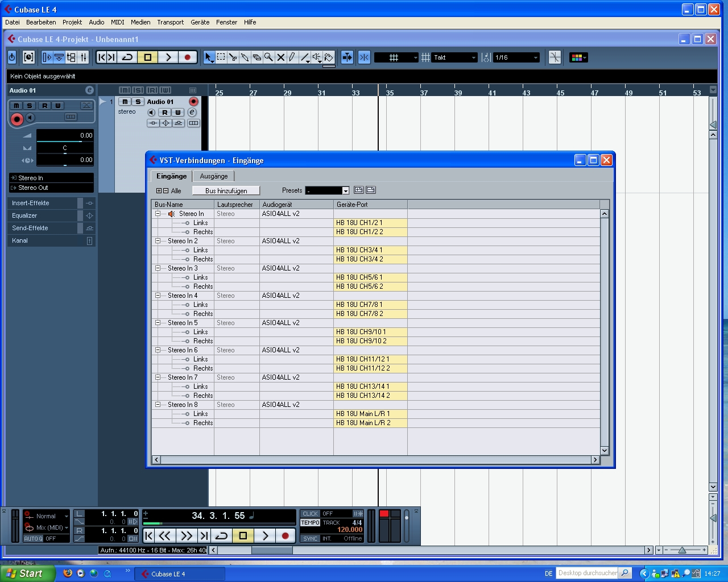Collapse the Stereo In 8 bus
Viewport: 728px width, 582px height.
(158, 405)
